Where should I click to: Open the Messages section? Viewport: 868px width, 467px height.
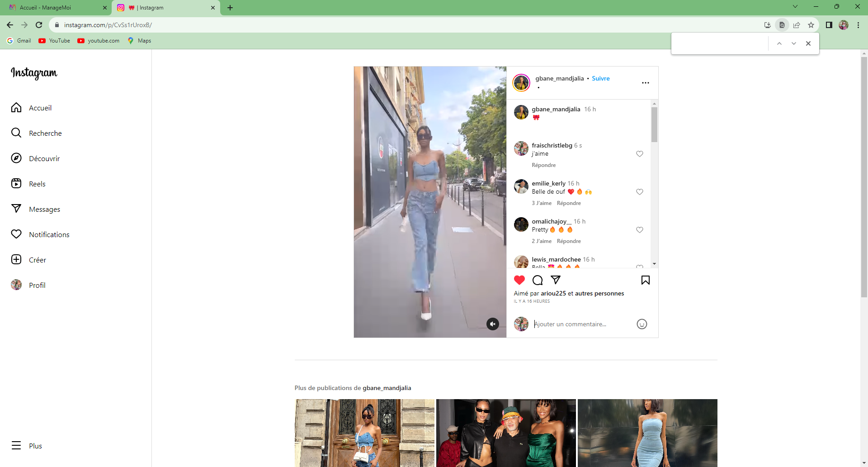click(x=44, y=209)
